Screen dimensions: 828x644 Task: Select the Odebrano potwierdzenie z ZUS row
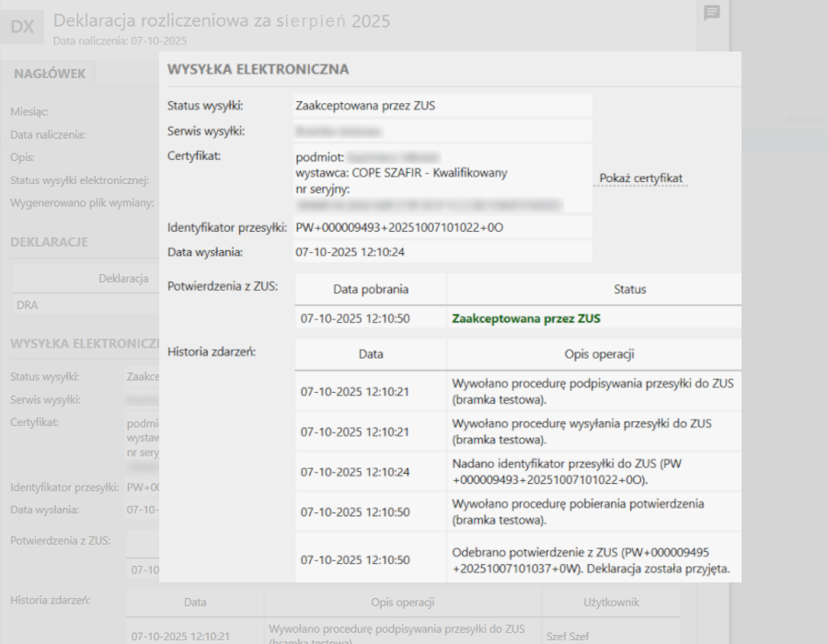click(518, 559)
